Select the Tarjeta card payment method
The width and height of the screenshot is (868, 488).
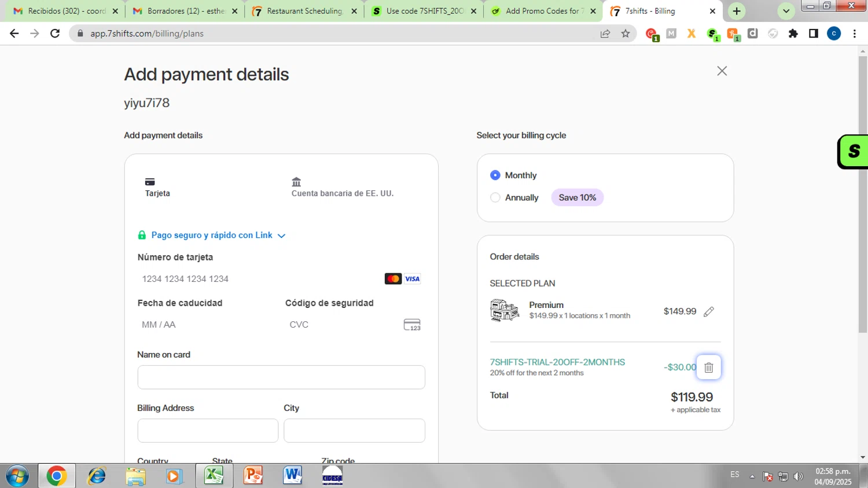157,188
